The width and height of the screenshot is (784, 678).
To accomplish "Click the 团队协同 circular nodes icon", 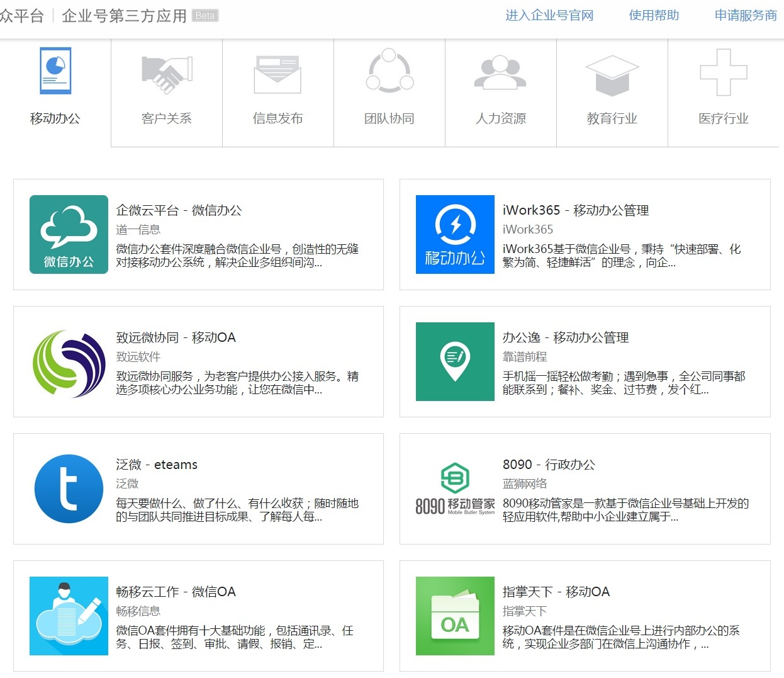I will (x=389, y=71).
